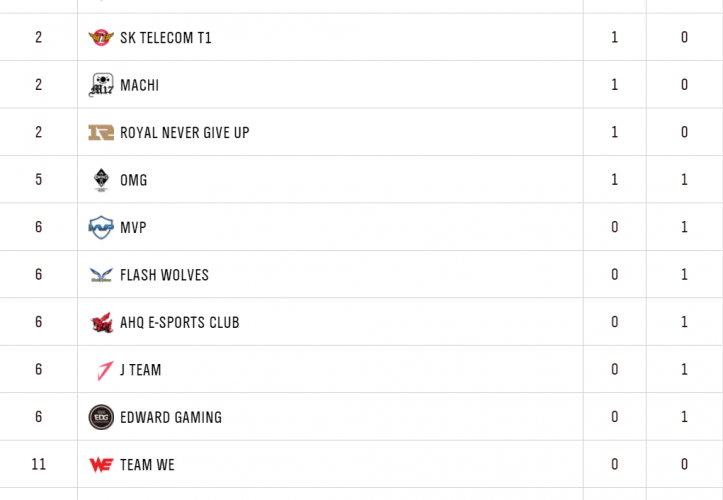The width and height of the screenshot is (723, 500).
Task: Click the Flash Wolves team logo
Action: point(101,275)
